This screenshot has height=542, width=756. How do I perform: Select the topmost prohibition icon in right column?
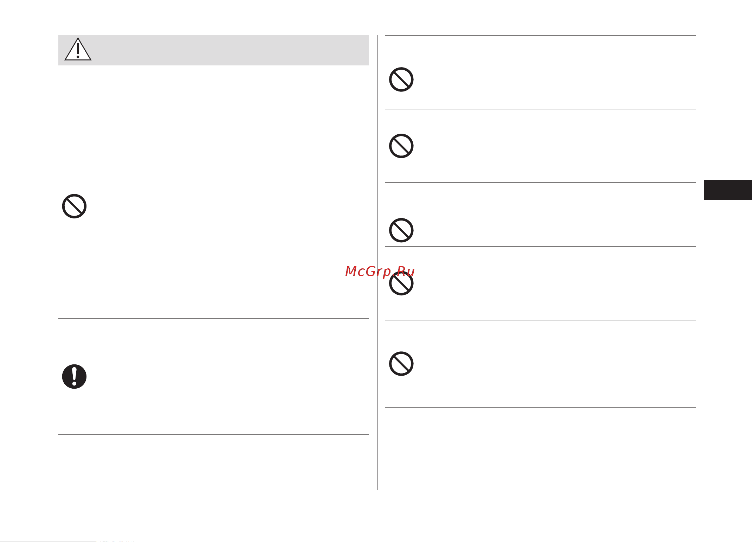tap(401, 79)
